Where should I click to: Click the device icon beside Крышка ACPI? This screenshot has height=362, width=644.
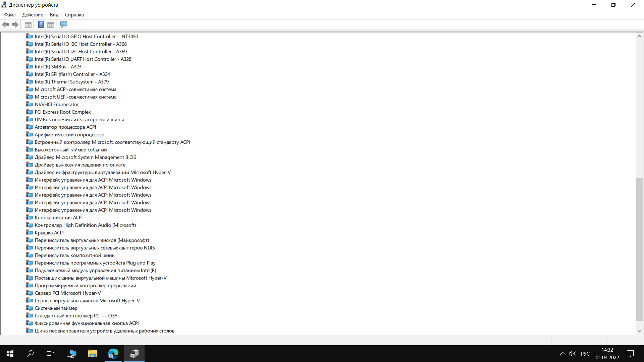pos(30,233)
